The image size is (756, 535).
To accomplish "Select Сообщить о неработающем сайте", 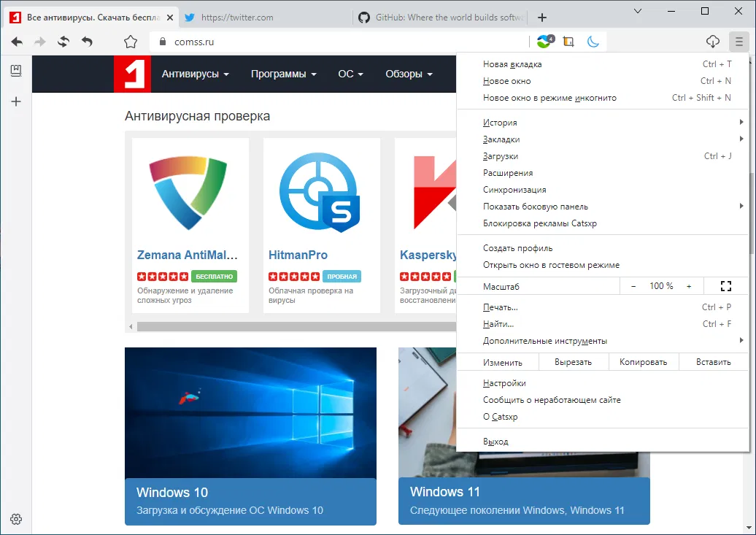I will pos(603,400).
